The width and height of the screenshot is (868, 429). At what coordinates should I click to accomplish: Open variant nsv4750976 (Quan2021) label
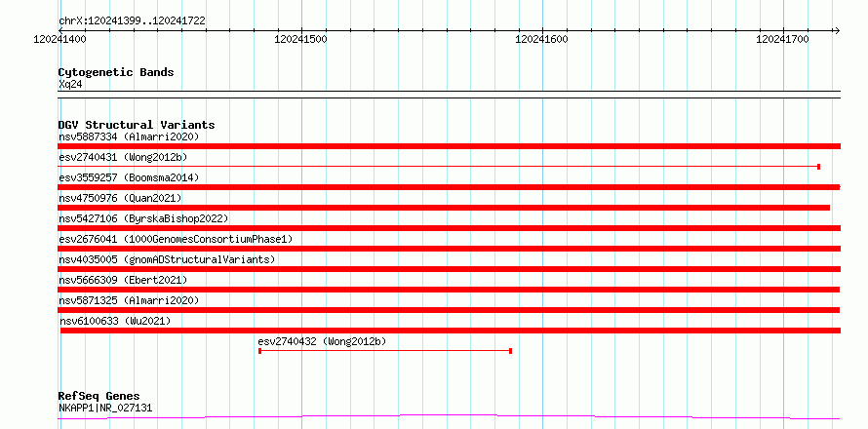click(120, 198)
